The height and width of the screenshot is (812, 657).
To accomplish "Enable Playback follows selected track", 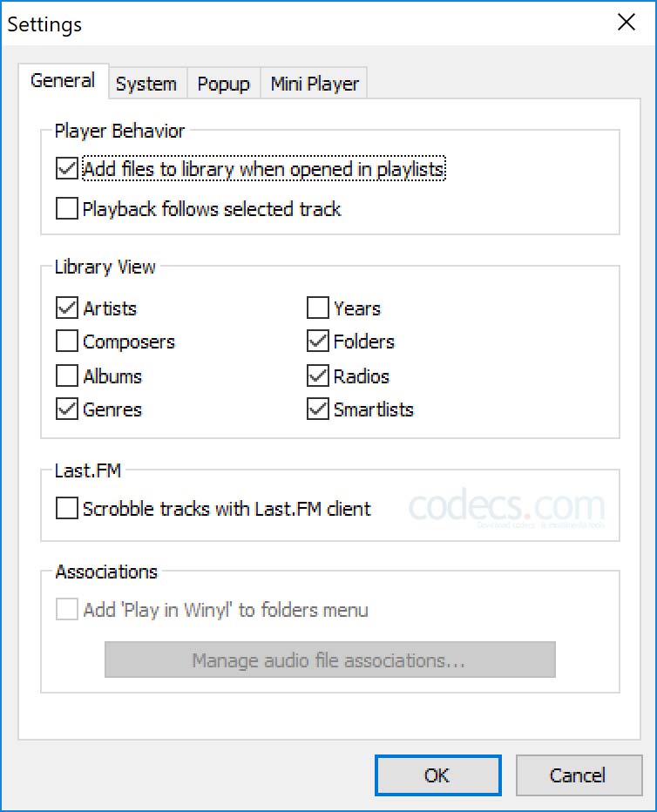I will point(67,209).
